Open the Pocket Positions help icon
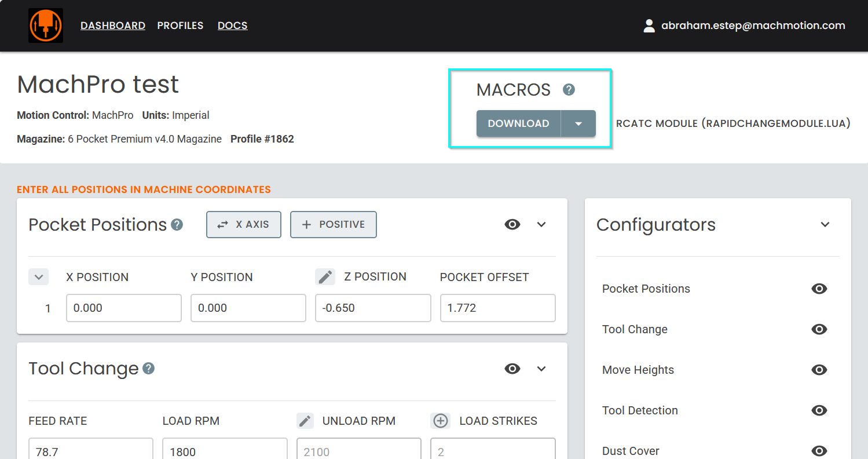Viewport: 868px width, 459px height. [x=177, y=224]
